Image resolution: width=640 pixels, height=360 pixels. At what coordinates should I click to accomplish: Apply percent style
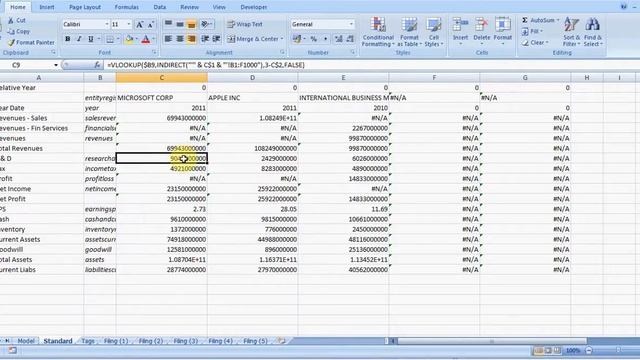313,39
